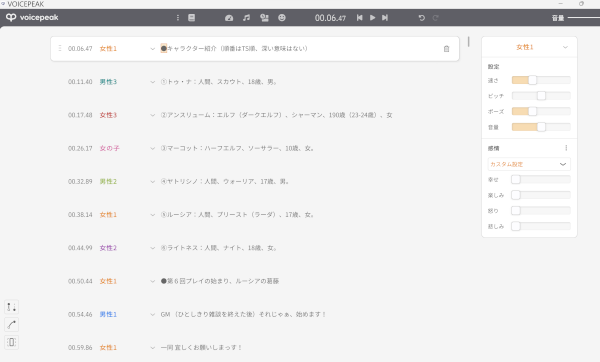The height and width of the screenshot is (362, 600).
Task: Click the vertical scrollbar of line list
Action: [x=468, y=41]
